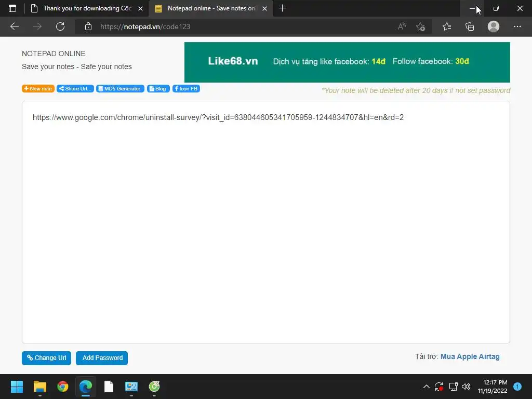Click inside the note text area
Image resolution: width=532 pixels, height=399 pixels.
pos(265,222)
